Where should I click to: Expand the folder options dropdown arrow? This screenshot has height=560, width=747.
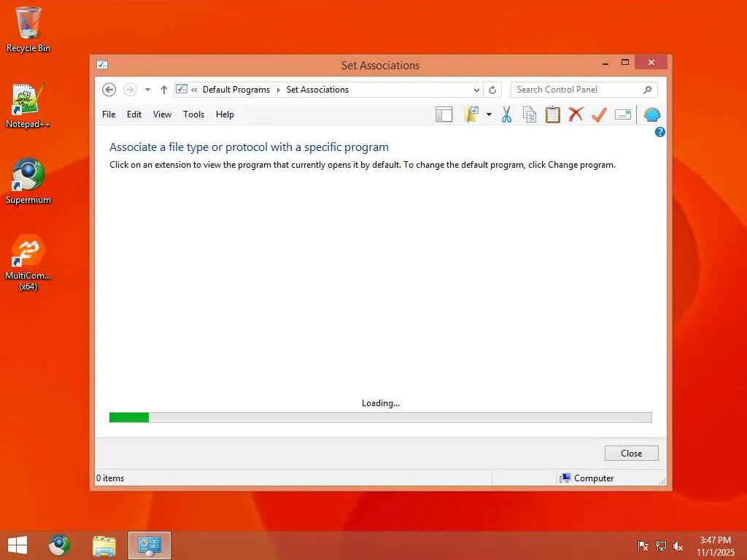(489, 114)
